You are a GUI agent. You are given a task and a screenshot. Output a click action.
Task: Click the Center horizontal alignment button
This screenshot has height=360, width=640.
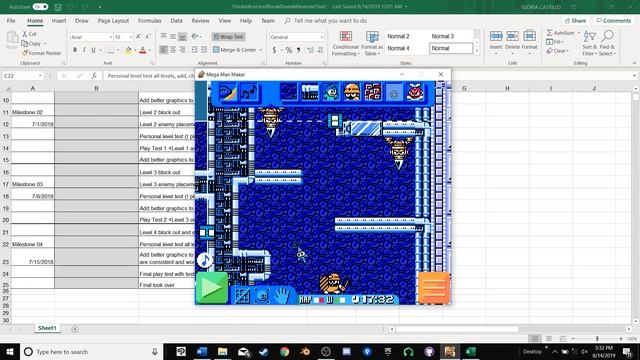pos(173,50)
